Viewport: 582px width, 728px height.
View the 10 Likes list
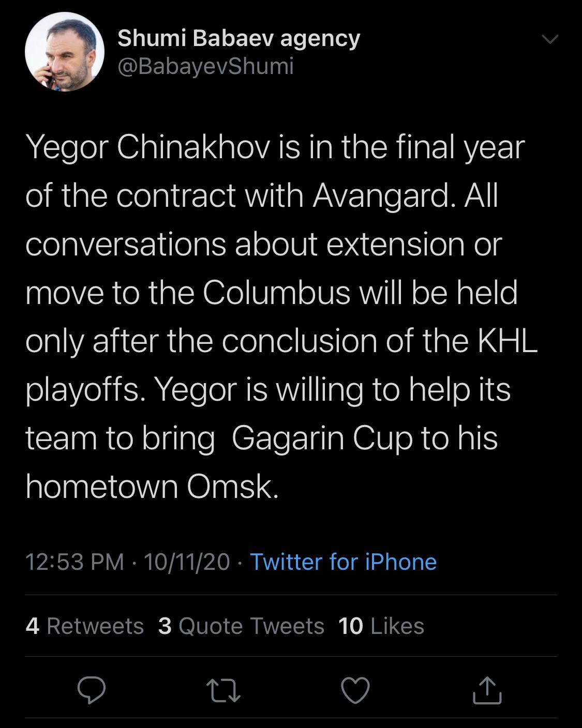[381, 626]
